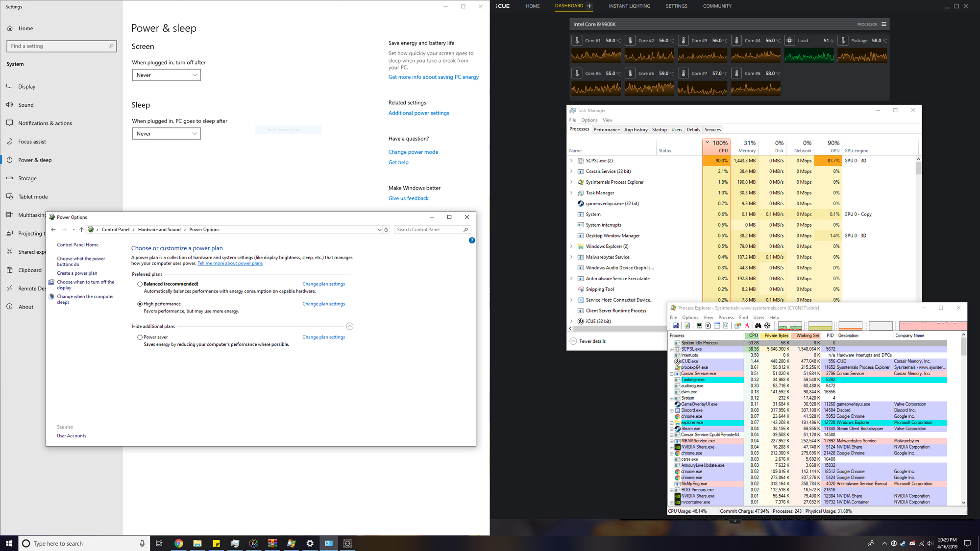Collapse Hide additional plans chevron

point(349,326)
